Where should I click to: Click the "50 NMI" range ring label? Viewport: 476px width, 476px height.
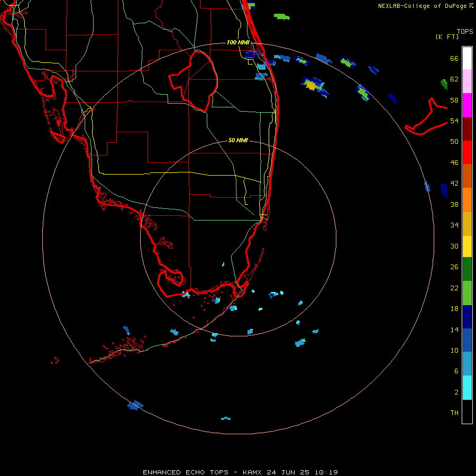point(238,140)
